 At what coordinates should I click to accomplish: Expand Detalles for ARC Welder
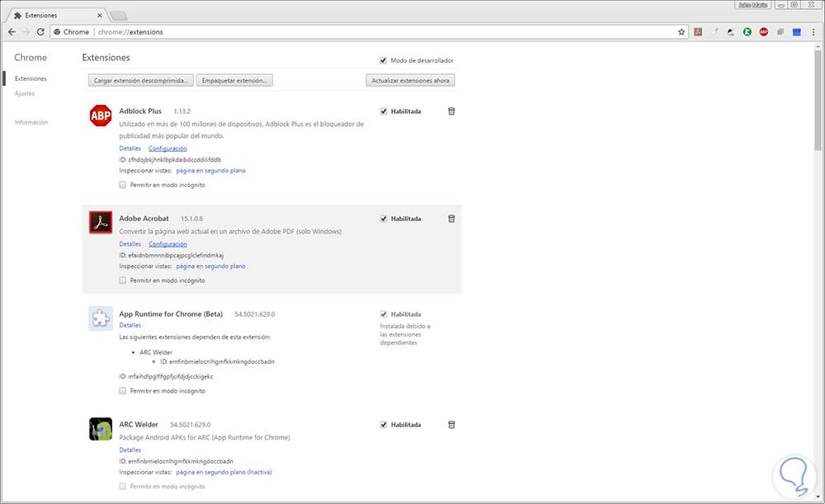(130, 450)
